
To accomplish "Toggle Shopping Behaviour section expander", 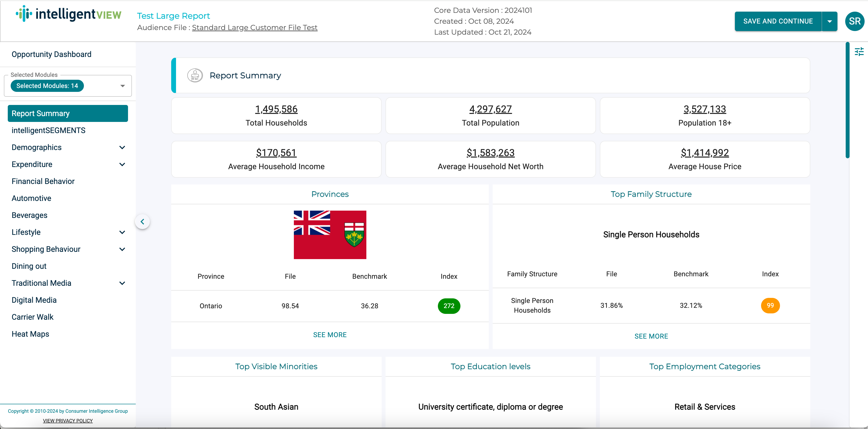I will click(122, 248).
